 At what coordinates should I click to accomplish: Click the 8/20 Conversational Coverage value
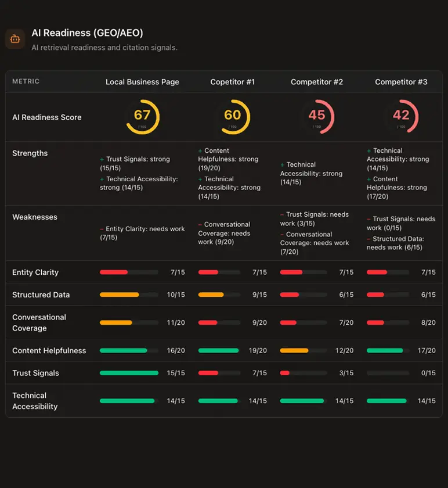pos(428,323)
